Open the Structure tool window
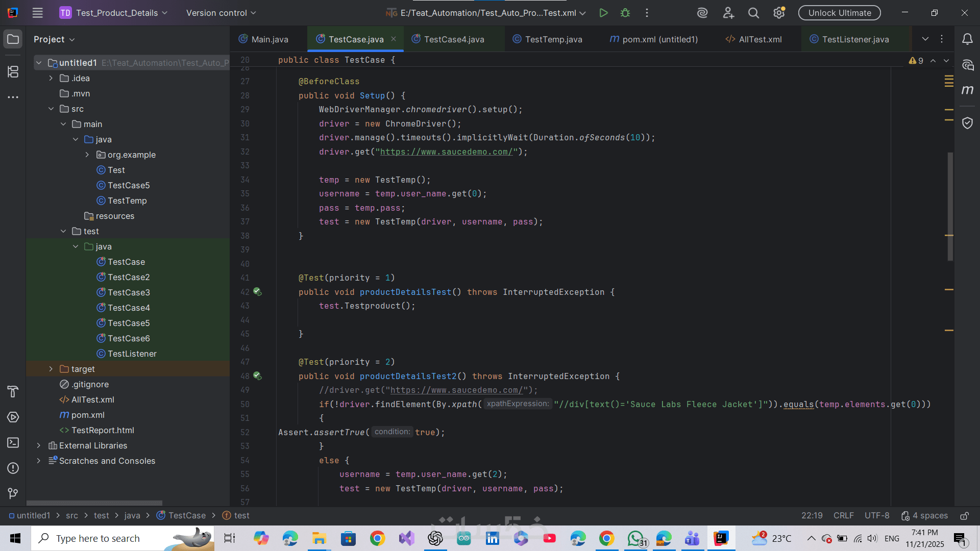980x551 pixels. point(13,72)
